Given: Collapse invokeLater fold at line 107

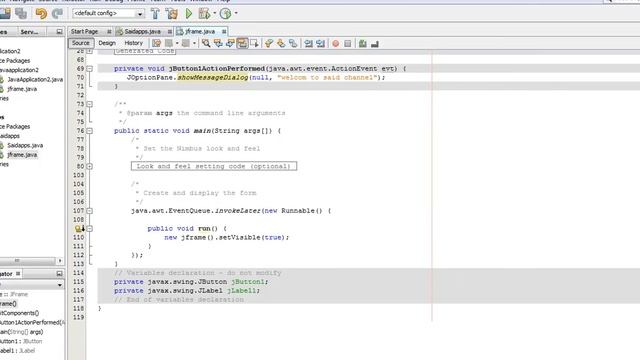Looking at the screenshot, I should (x=89, y=211).
